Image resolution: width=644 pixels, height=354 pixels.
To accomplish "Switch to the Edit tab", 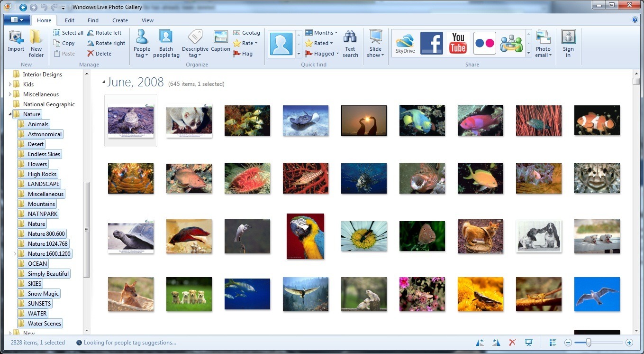I will (x=70, y=20).
